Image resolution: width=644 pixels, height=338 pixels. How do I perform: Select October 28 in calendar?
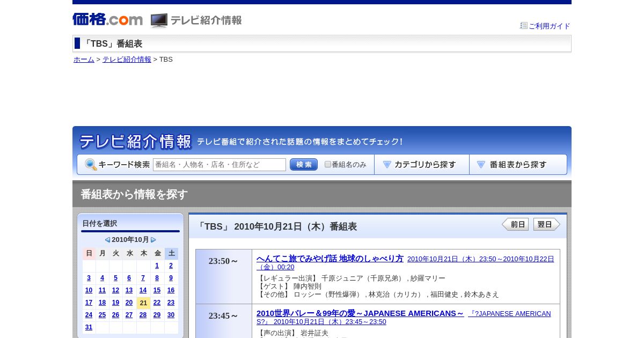(x=143, y=315)
